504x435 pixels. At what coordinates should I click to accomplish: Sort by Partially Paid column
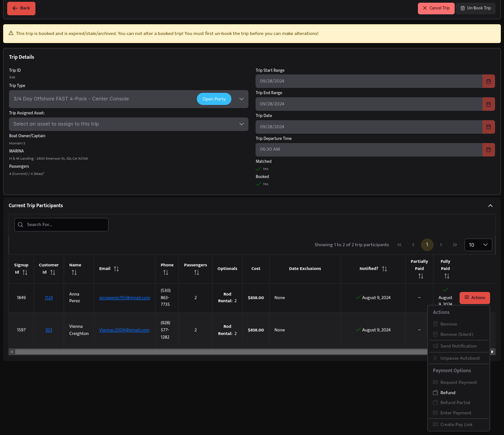coord(421,276)
